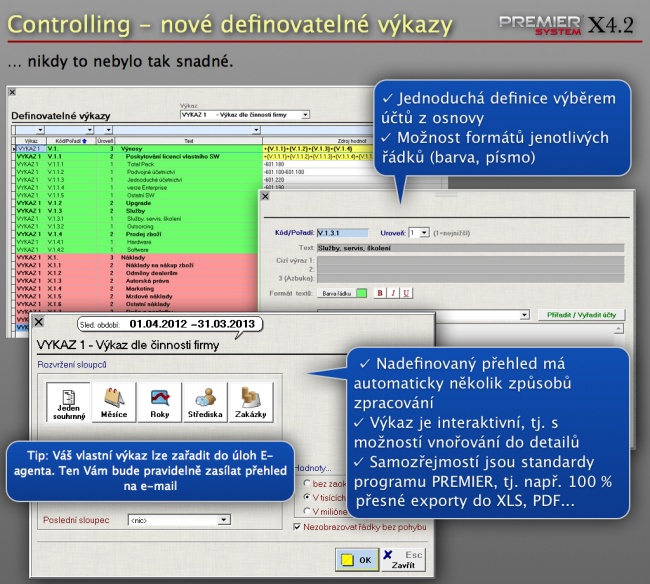Click the scroll up arrow in accounts list
The height and width of the screenshot is (584, 650).
click(619, 329)
